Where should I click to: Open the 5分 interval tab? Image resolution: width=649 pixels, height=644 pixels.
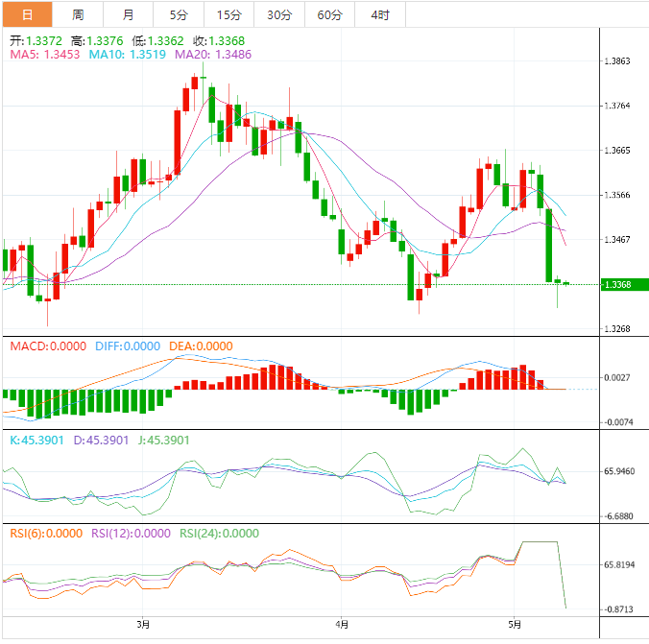[x=180, y=14]
